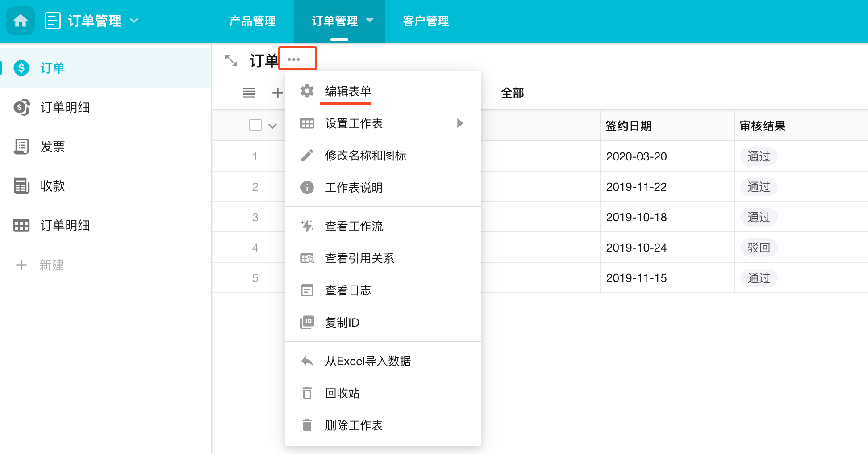Select 查看工作流 from the menu
The height and width of the screenshot is (454, 868).
[354, 226]
